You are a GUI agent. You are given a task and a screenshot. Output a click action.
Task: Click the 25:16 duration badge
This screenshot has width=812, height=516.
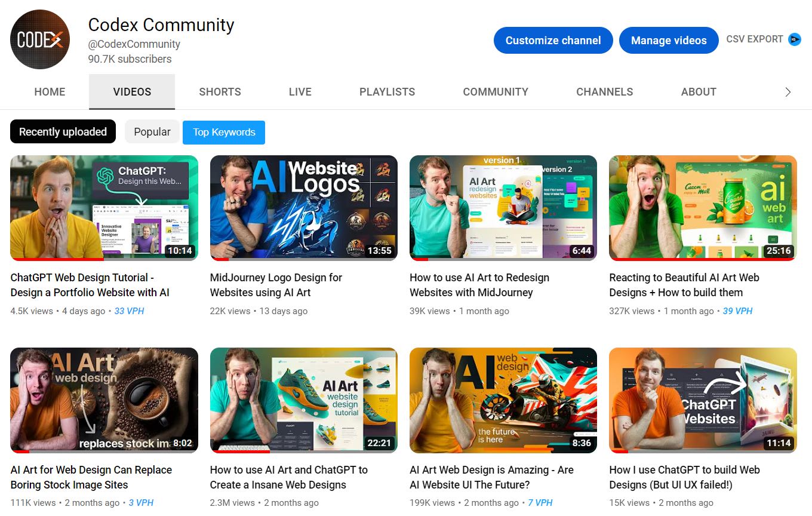779,251
